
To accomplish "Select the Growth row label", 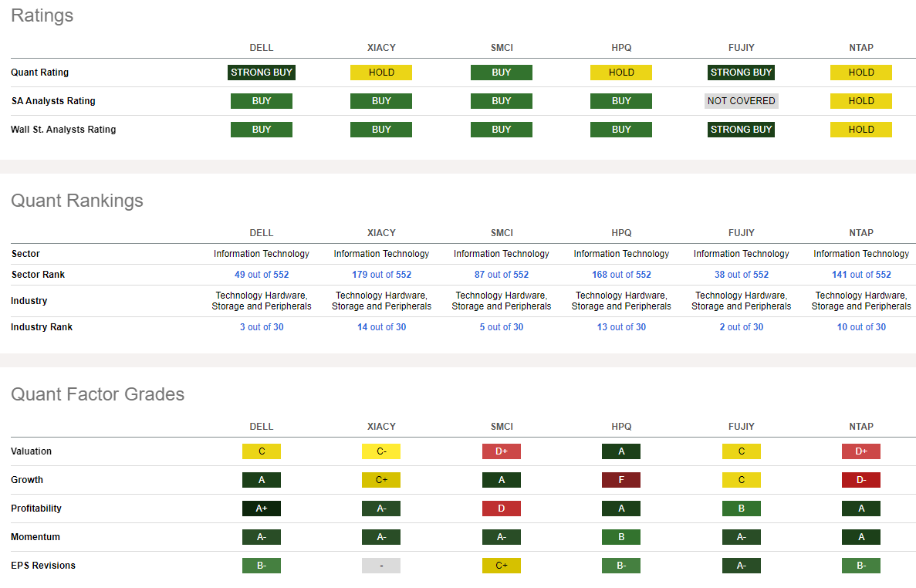I will coord(27,480).
